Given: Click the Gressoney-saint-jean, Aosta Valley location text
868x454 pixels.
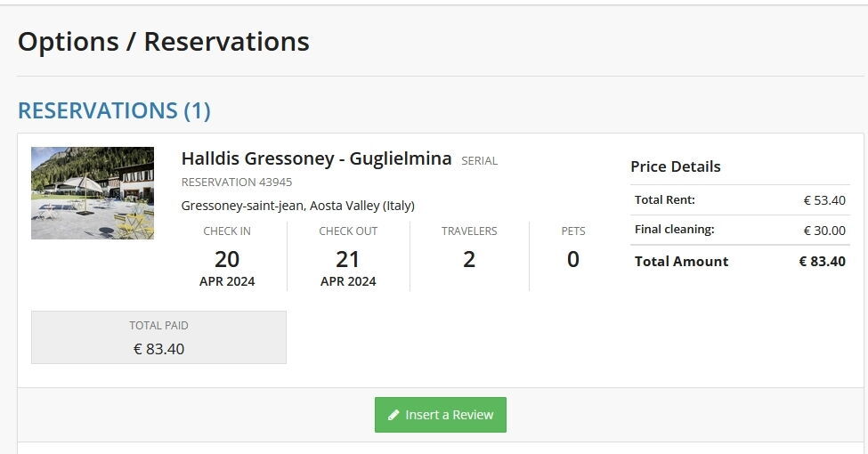Looking at the screenshot, I should (x=297, y=206).
